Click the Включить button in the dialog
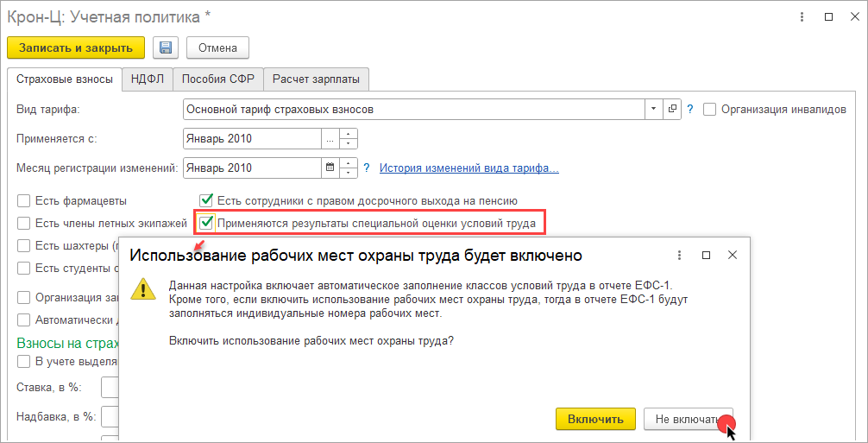 click(595, 419)
